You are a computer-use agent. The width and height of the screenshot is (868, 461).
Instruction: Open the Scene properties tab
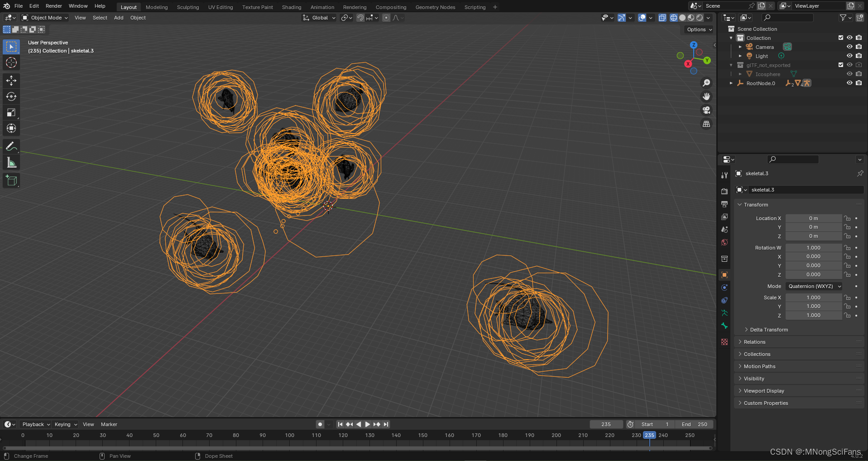tap(724, 230)
